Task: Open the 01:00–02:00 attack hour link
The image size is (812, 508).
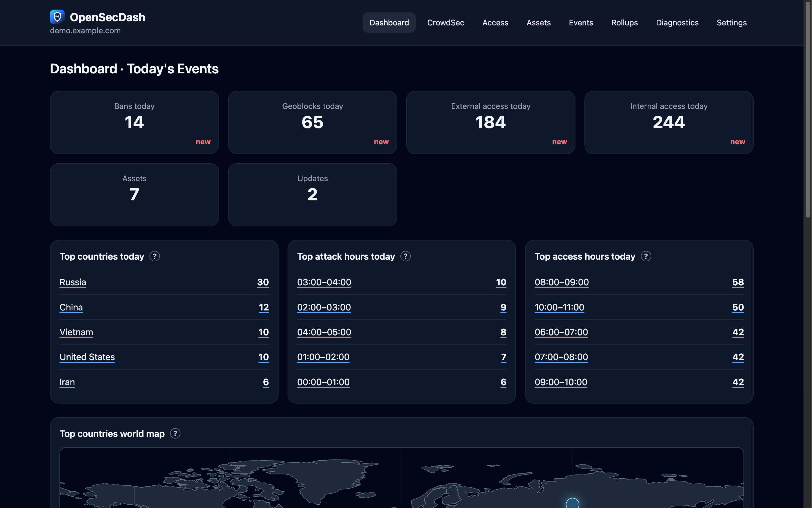Action: [323, 357]
